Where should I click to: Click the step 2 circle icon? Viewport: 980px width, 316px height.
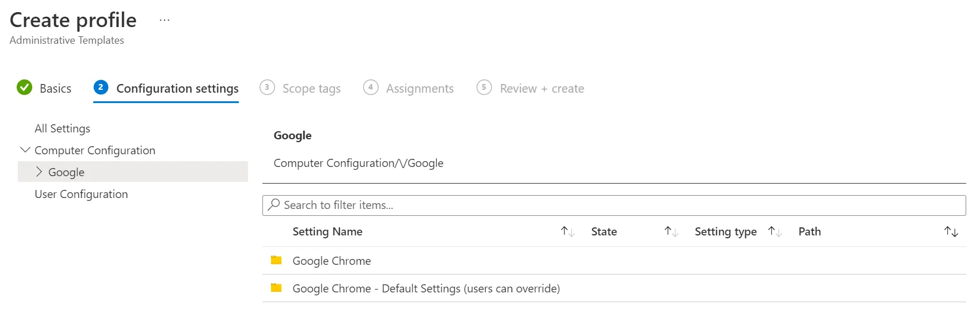[101, 87]
